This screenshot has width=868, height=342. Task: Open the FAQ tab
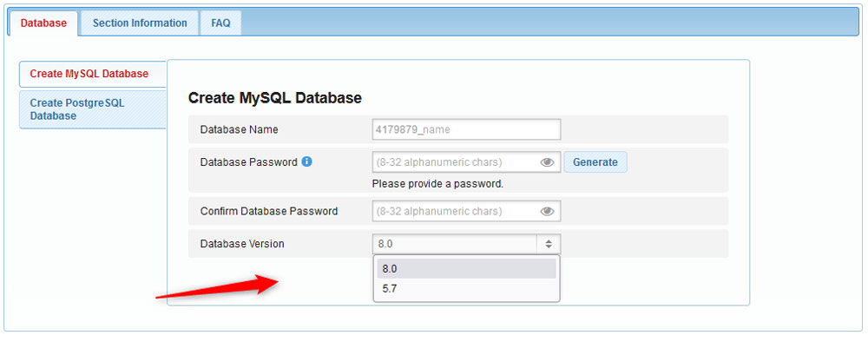tap(220, 23)
